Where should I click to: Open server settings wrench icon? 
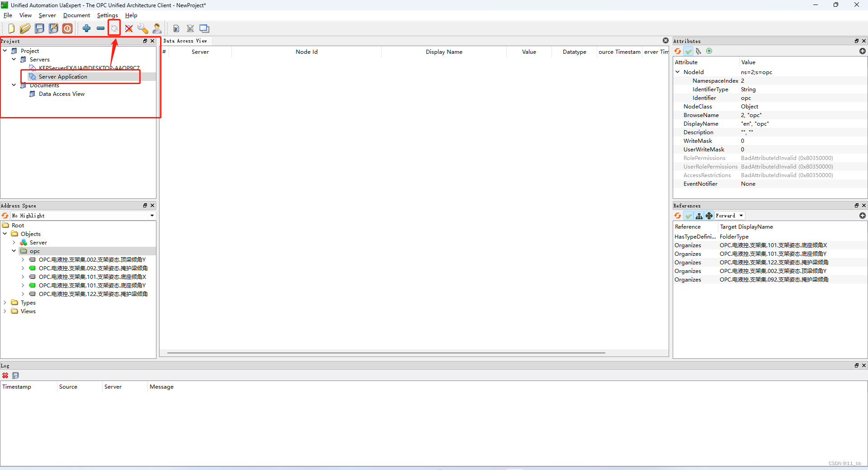[143, 28]
